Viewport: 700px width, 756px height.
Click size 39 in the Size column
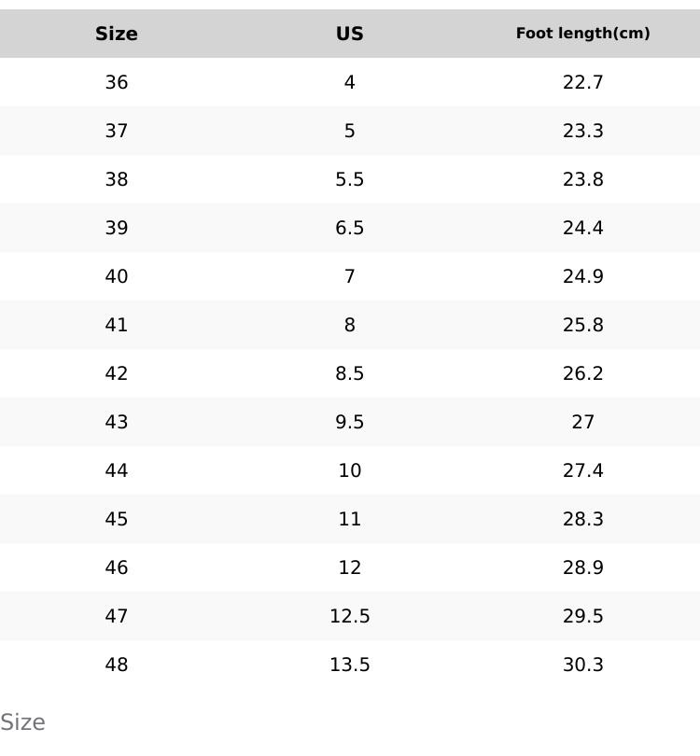(117, 228)
